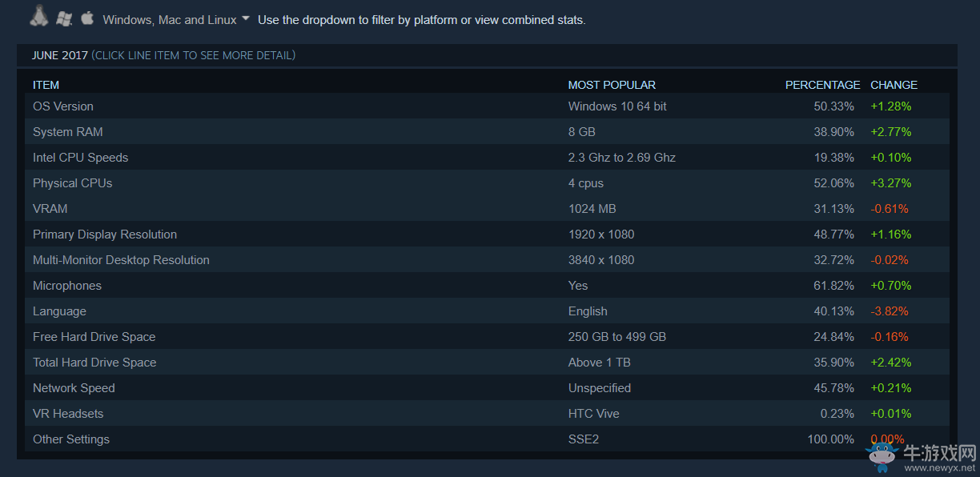This screenshot has height=477, width=980.
Task: Click the Linux penguin platform icon
Action: [x=38, y=15]
